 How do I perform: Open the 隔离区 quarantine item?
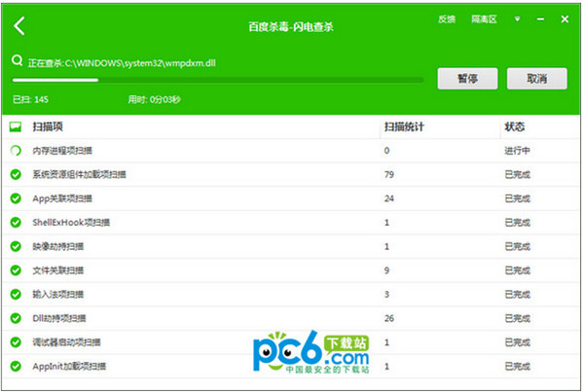click(484, 18)
